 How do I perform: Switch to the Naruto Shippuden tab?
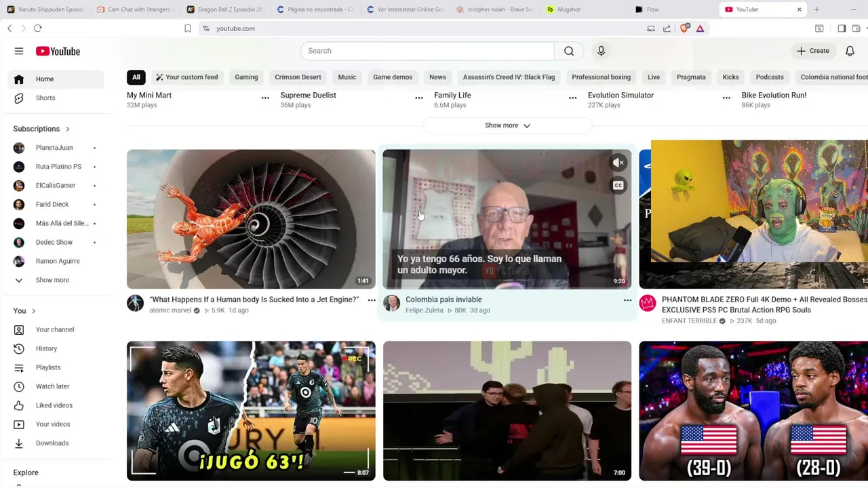point(45,9)
